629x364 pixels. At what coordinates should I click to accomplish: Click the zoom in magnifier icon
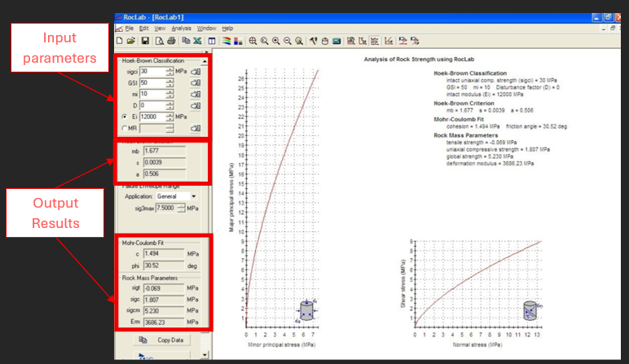276,41
